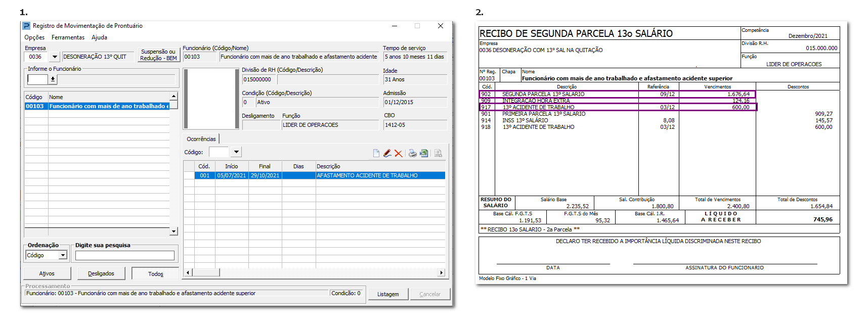Click the Condição description Ativo
Viewport: 868px width, 327px height.
(x=317, y=102)
